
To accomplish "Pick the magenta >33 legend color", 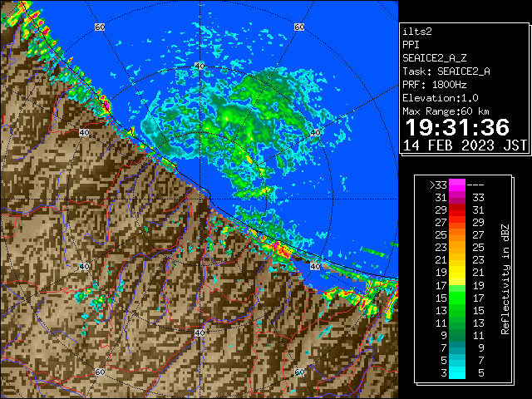I will 457,185.
